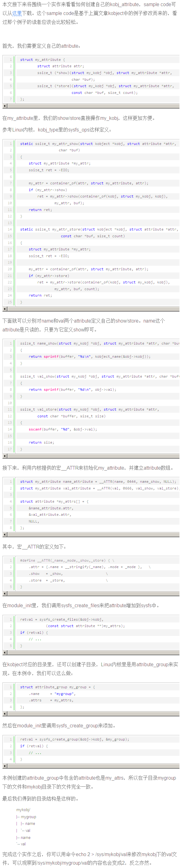This screenshot has width=181, height=868.
Task: Click horizontal scrollbar track of sysfs_create_files block
Action: point(93,653)
